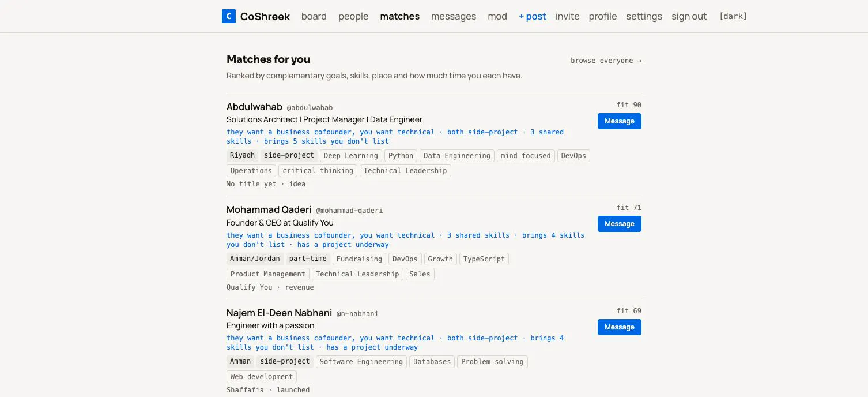The image size is (868, 397).
Task: Click the @abdulwahab handle
Action: coord(310,108)
